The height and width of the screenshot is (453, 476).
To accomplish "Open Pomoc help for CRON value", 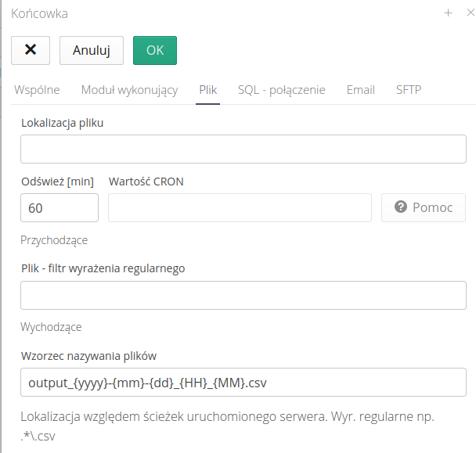I will pyautogui.click(x=424, y=207).
